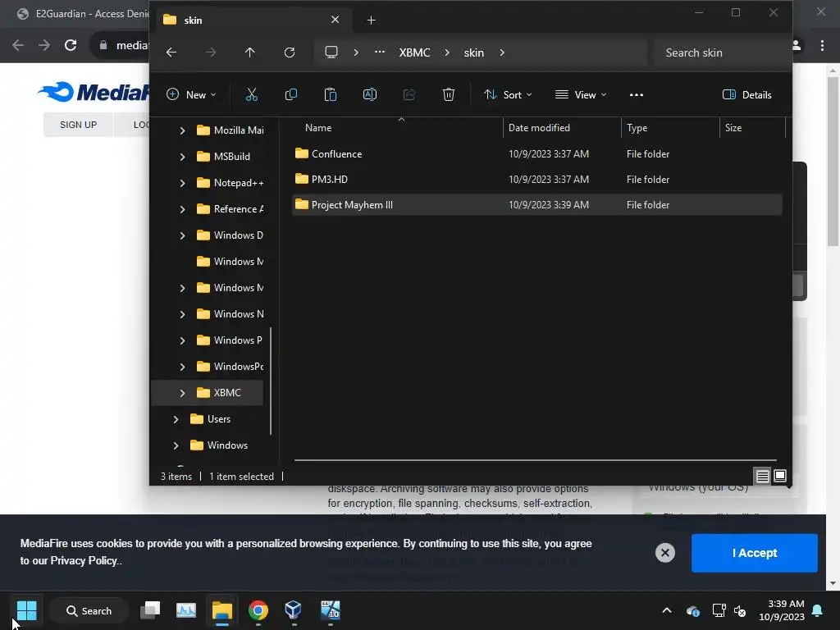Click the Copy icon in Explorer toolbar
The width and height of the screenshot is (840, 630).
(291, 95)
